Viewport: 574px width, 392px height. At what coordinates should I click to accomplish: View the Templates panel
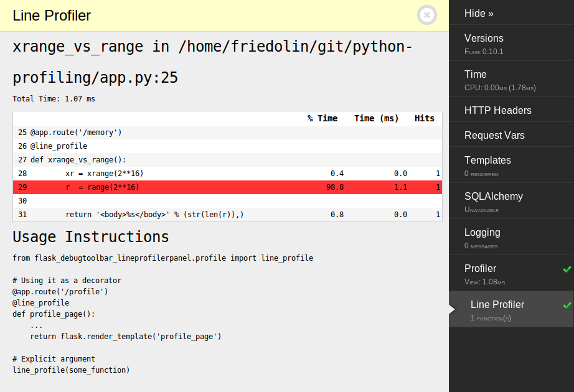point(487,161)
